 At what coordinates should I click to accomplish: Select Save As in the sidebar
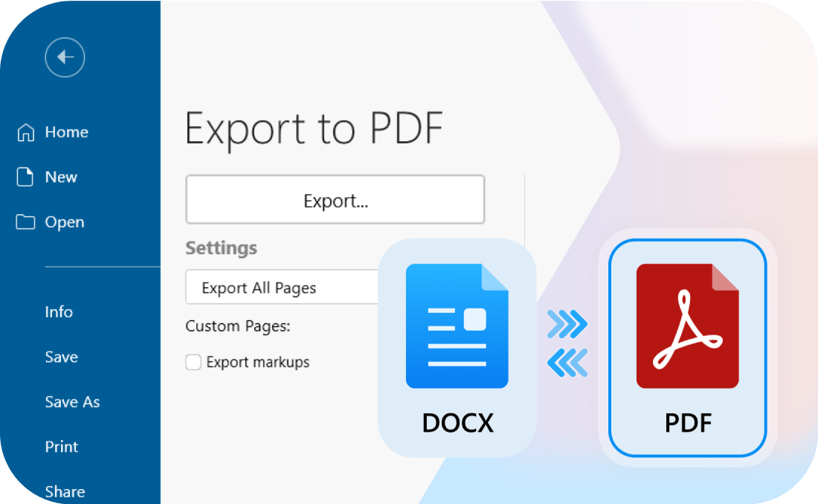coord(72,402)
